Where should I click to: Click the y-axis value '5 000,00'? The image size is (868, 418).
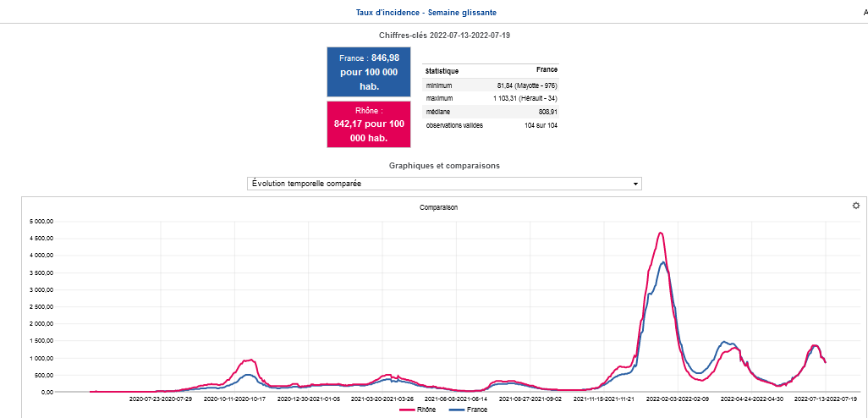tap(41, 222)
